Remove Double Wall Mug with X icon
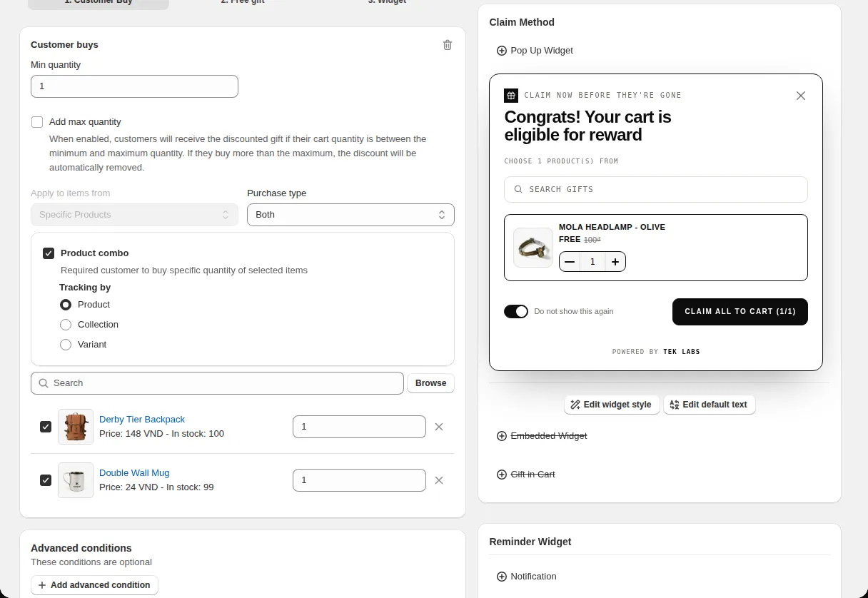 pyautogui.click(x=439, y=480)
